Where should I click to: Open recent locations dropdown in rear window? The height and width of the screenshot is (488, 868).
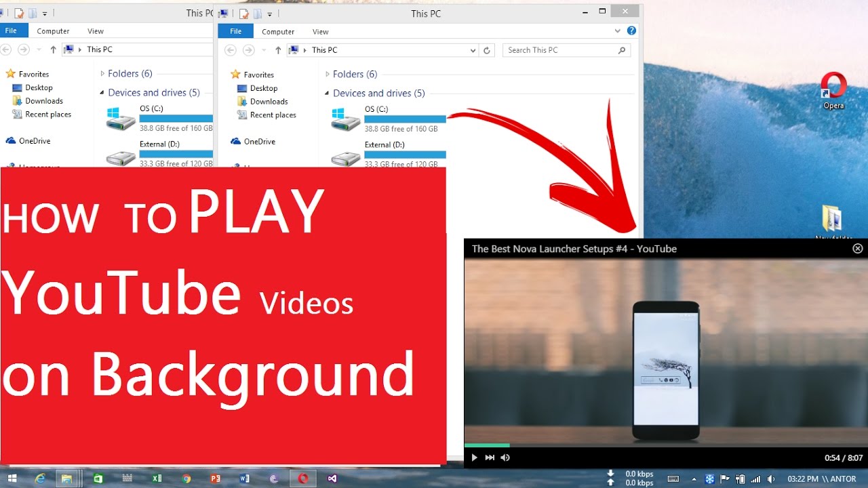tap(38, 49)
